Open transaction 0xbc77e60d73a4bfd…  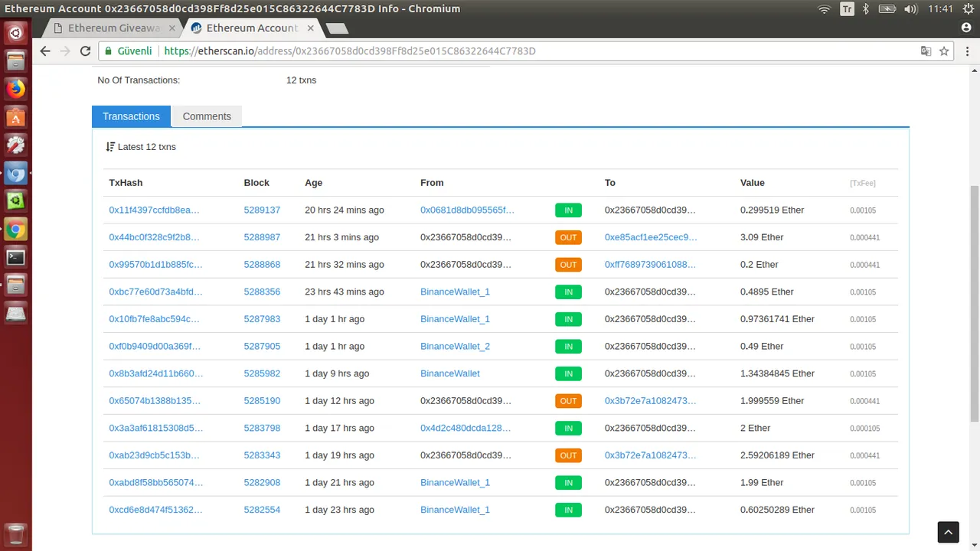[155, 292]
